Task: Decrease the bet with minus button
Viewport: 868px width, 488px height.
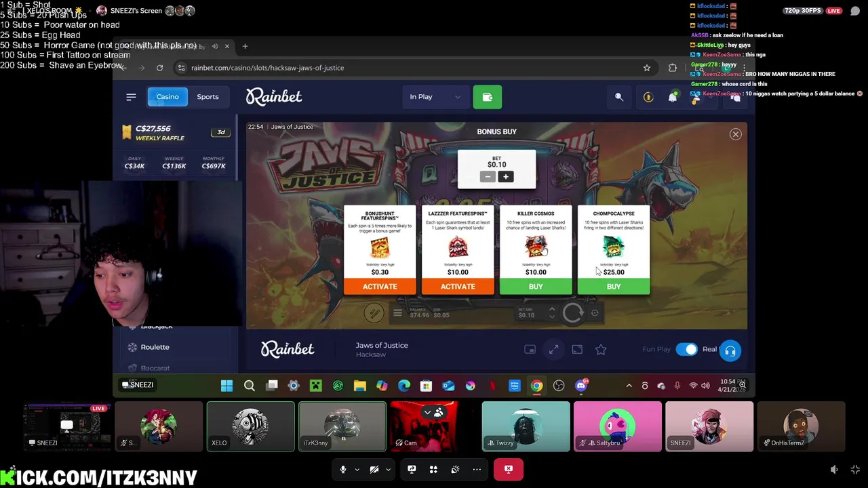Action: tap(487, 177)
